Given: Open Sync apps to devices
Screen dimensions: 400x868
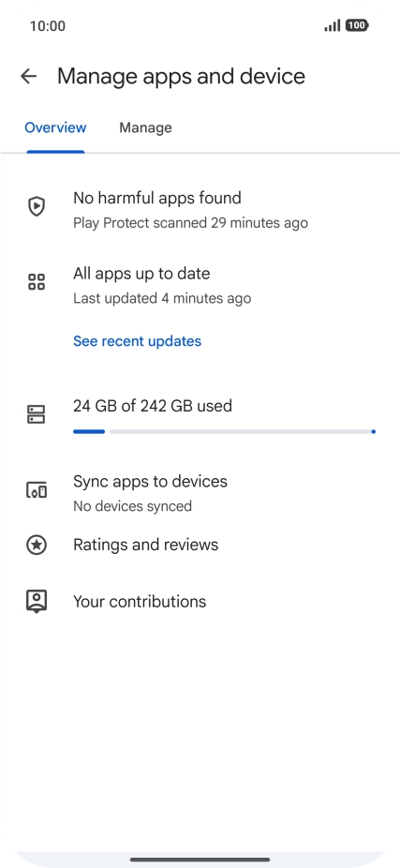Looking at the screenshot, I should 200,492.
